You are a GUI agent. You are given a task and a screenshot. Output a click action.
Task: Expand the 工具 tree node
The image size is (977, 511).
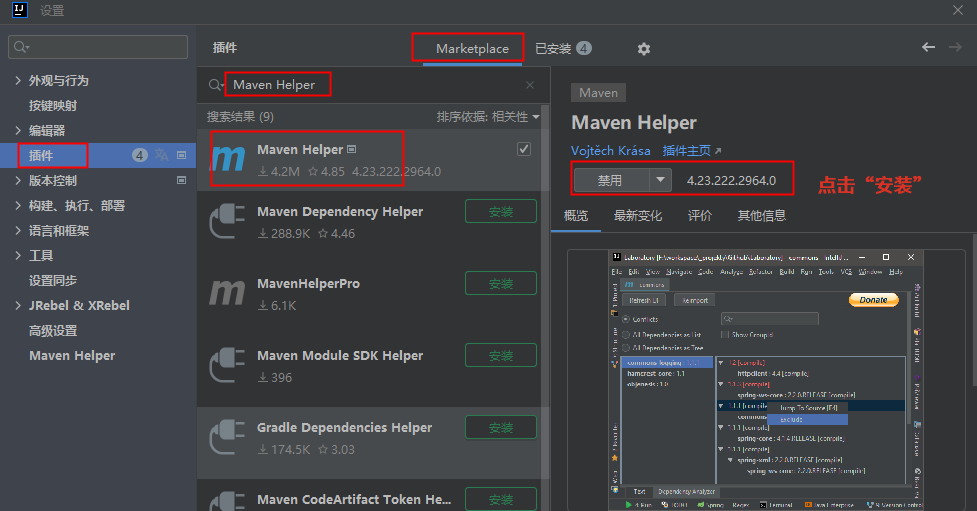click(18, 256)
